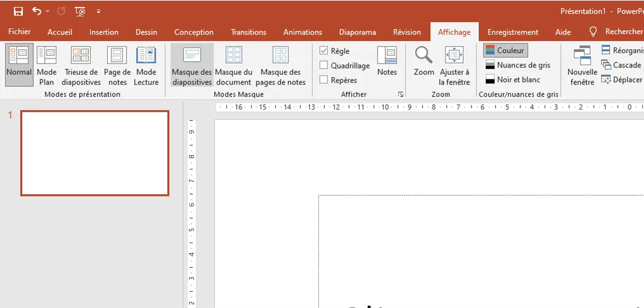Switch to Mode Plan view
The image size is (644, 308).
[47, 65]
